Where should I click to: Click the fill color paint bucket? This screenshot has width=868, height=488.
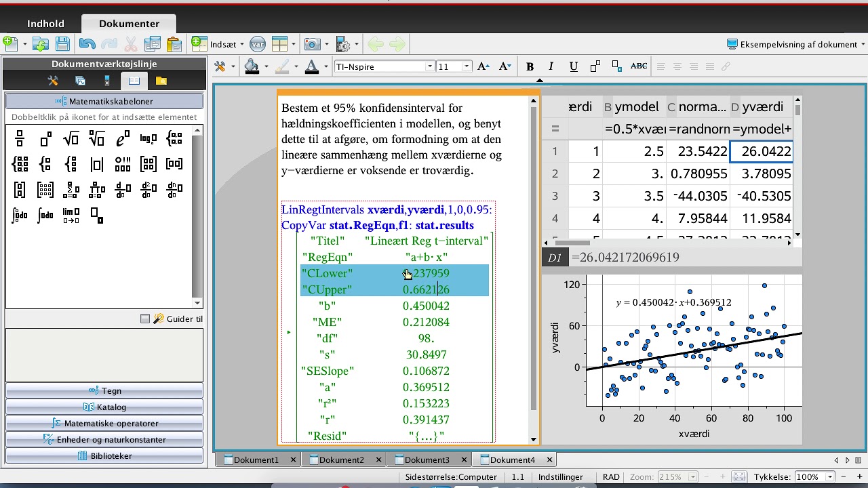[252, 66]
